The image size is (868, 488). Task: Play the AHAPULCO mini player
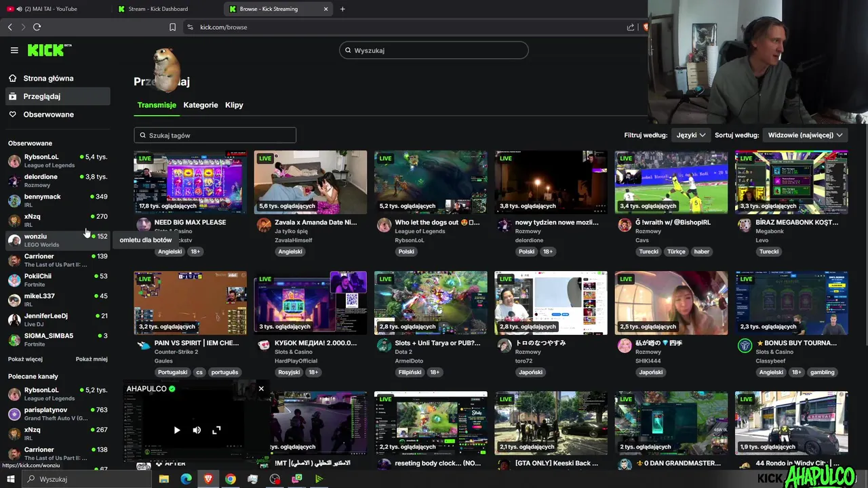coord(177,430)
